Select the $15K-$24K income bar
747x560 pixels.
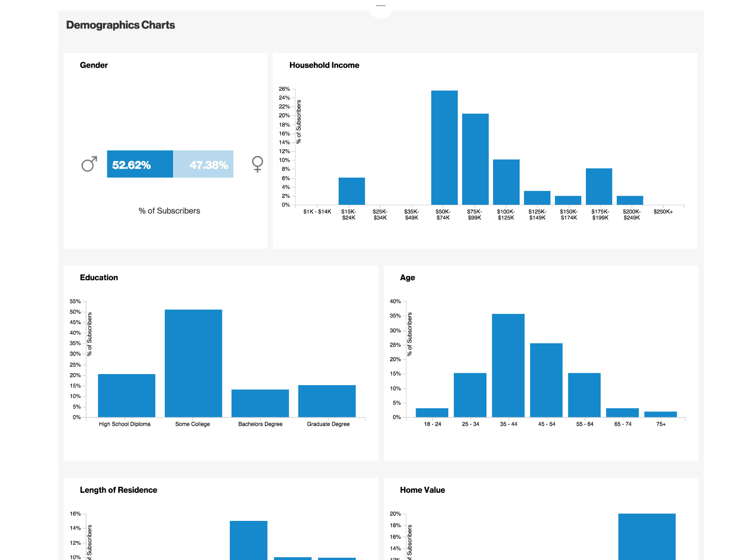point(352,191)
